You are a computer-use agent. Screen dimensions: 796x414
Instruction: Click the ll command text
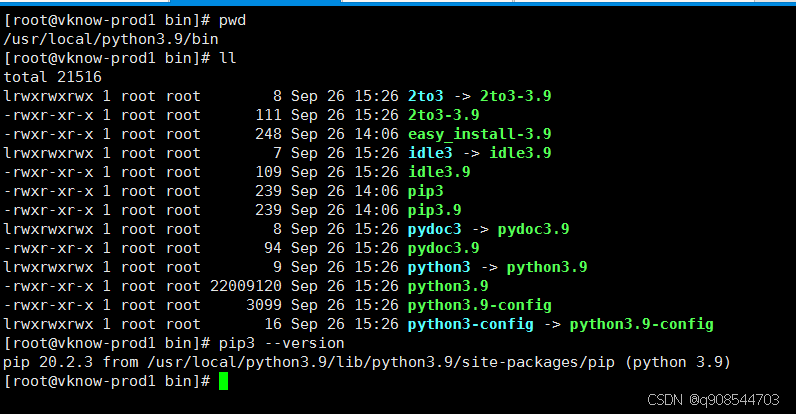tap(227, 58)
